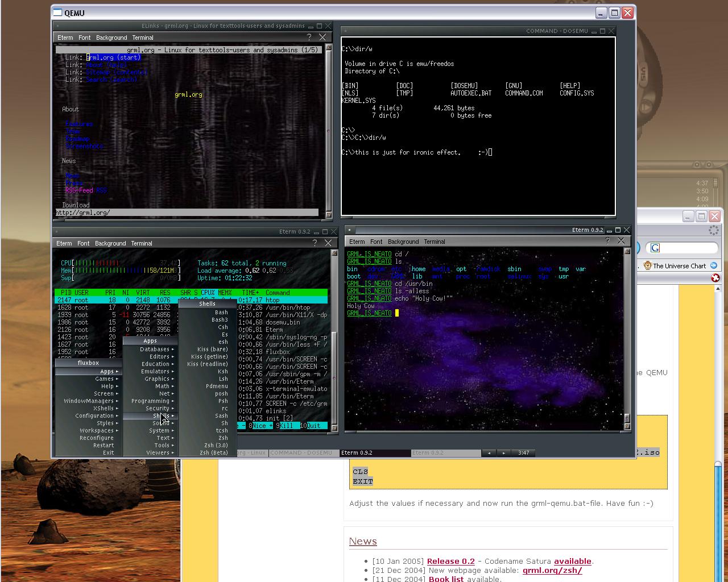Click htop Eterm vertical scrollbar thumb
Screen dimensions: 728x582
334,378
